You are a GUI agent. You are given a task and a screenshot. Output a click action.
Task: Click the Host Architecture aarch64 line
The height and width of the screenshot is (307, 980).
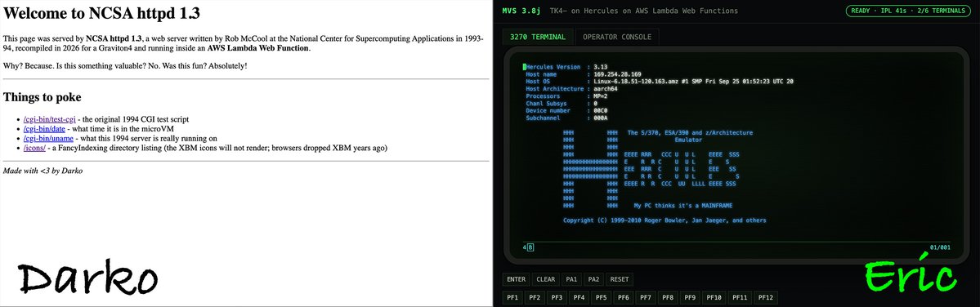coord(571,89)
